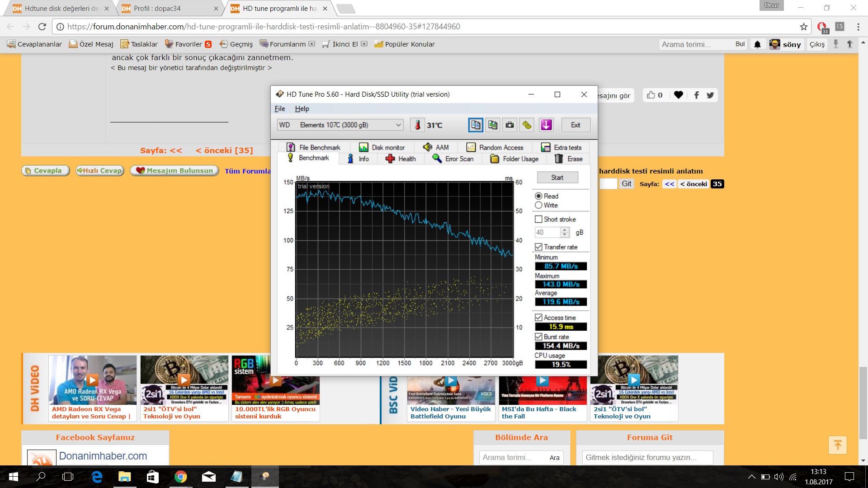Screen dimensions: 868x488
Task: Switch to the Info tab
Action: tap(358, 159)
